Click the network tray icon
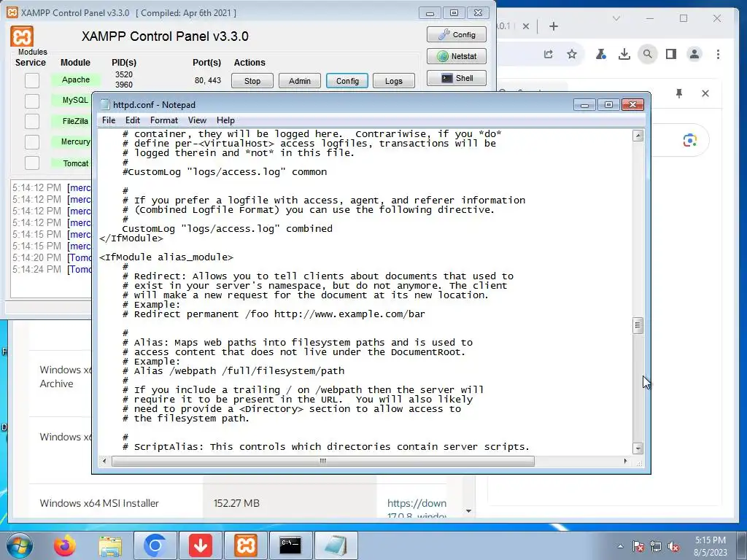The width and height of the screenshot is (747, 560). click(656, 546)
